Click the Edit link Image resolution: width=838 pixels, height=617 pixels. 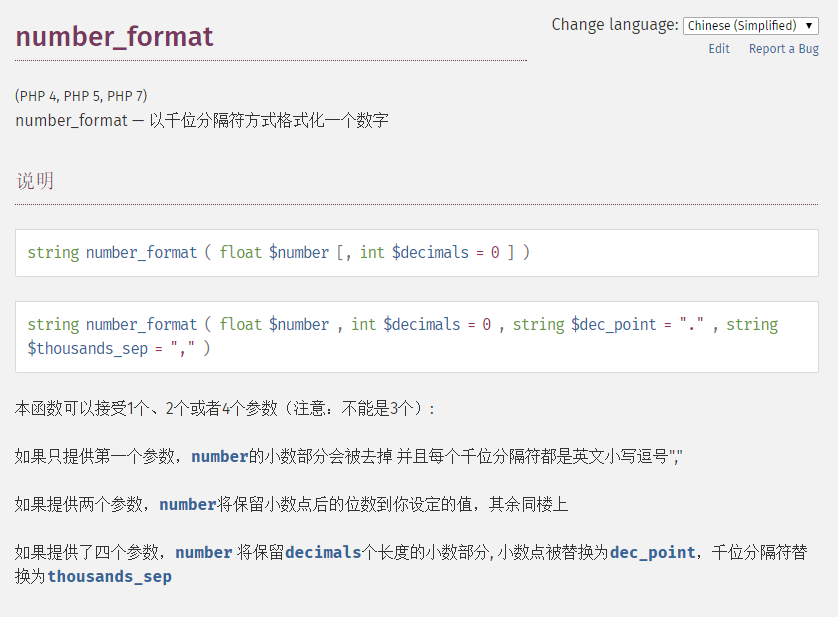pos(719,49)
